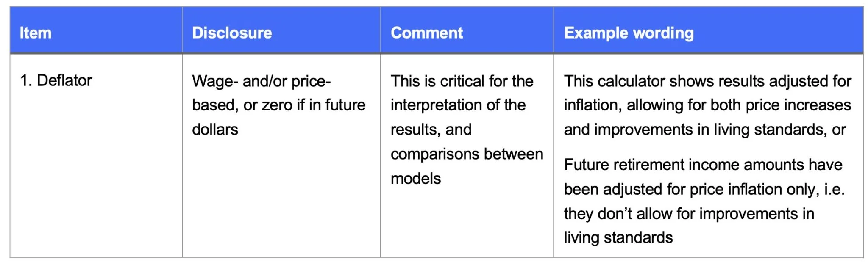Click "Future retirement income amounts have" line
Screen dimensions: 868x262
[703, 165]
